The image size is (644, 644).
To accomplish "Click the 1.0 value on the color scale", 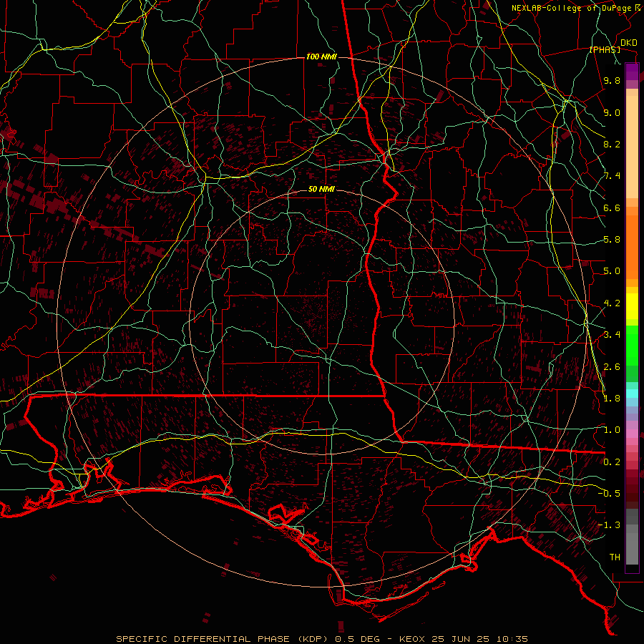I will click(612, 430).
